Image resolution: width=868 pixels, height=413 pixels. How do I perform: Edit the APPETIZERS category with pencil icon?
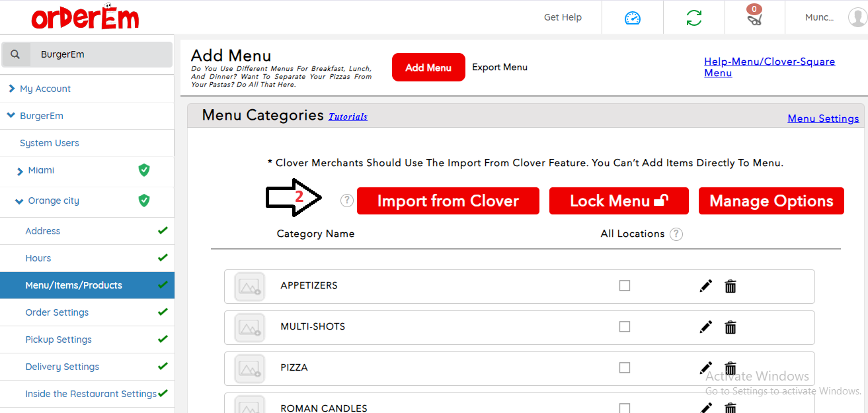(706, 286)
